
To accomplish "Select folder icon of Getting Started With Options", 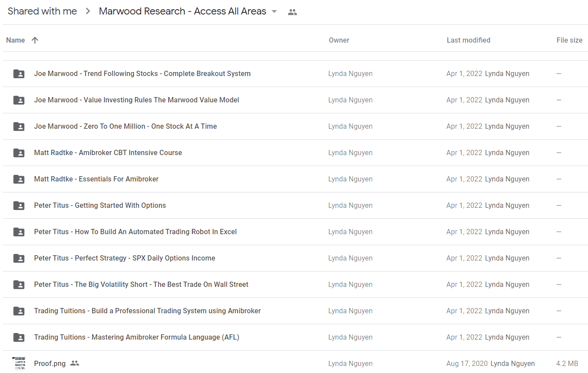I will click(x=19, y=206).
